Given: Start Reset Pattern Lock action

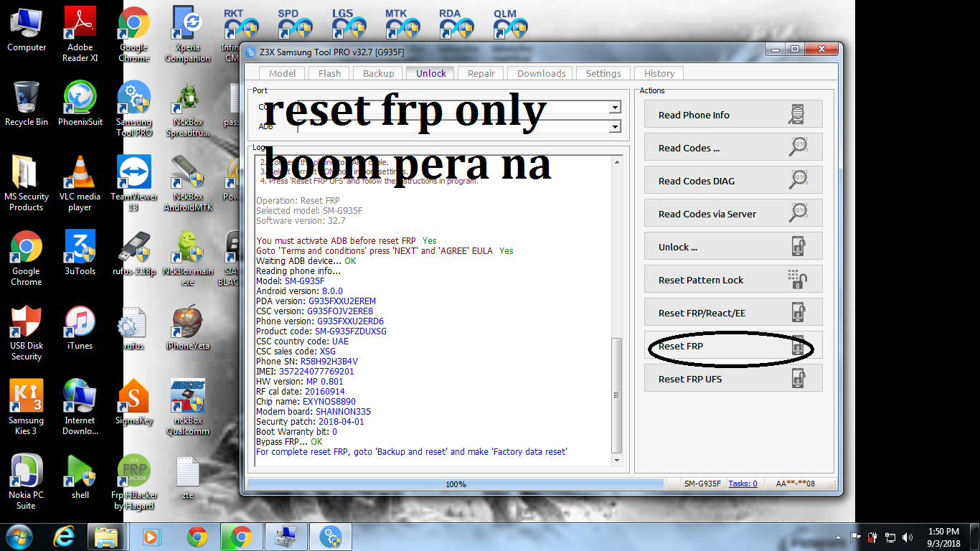Looking at the screenshot, I should [733, 280].
